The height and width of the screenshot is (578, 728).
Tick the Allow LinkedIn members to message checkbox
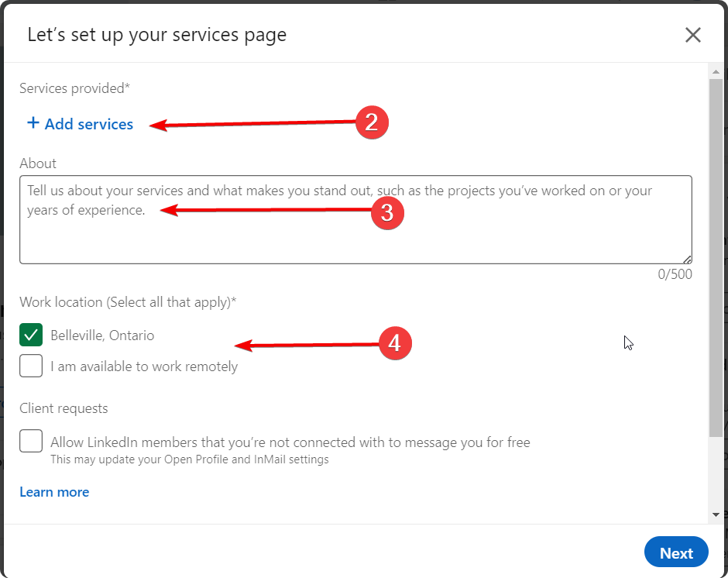pyautogui.click(x=31, y=442)
